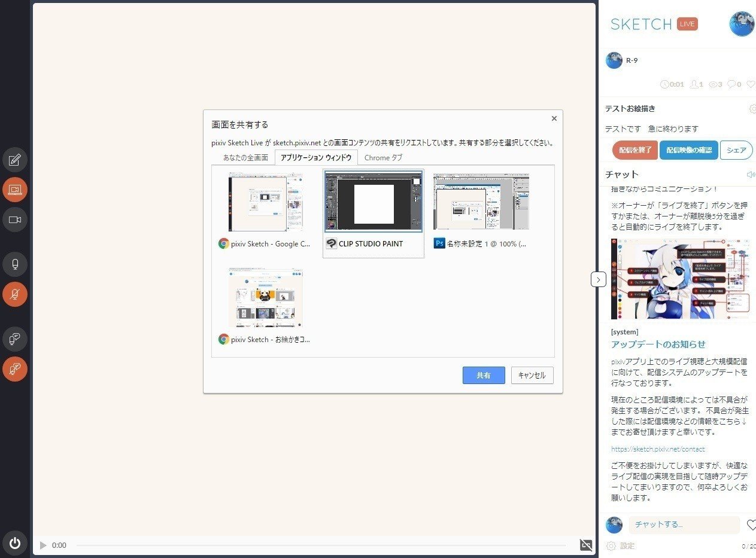Click the [system] chat sender label
756x558 pixels.
coord(624,332)
